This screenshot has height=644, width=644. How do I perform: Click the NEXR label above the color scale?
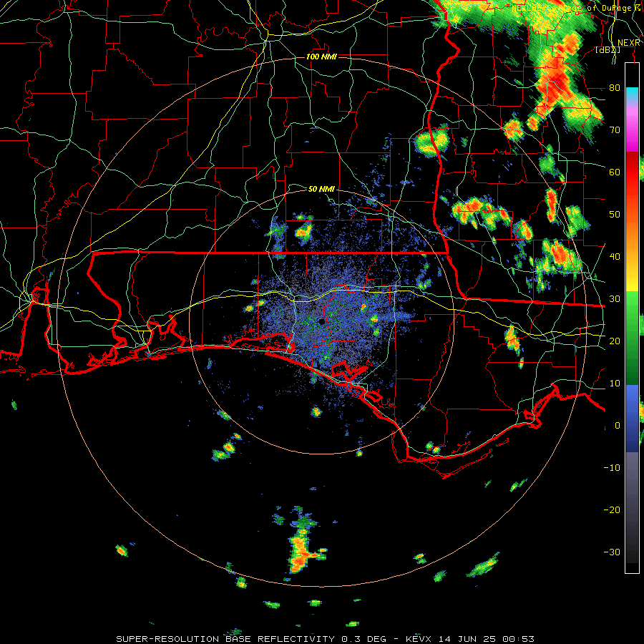629,43
